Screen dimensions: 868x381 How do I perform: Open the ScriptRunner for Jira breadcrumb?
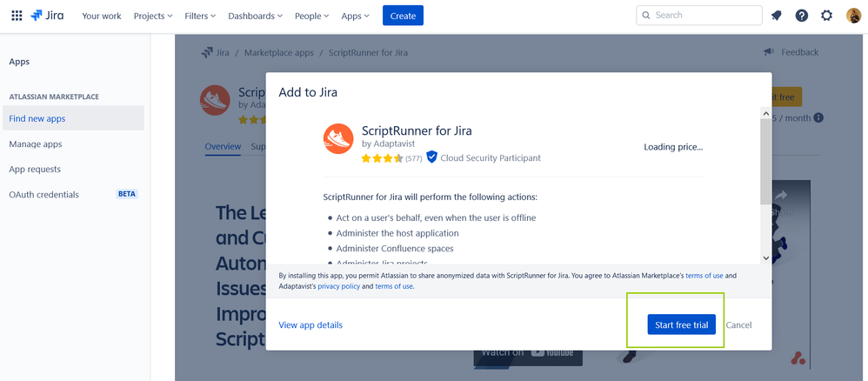tap(368, 52)
